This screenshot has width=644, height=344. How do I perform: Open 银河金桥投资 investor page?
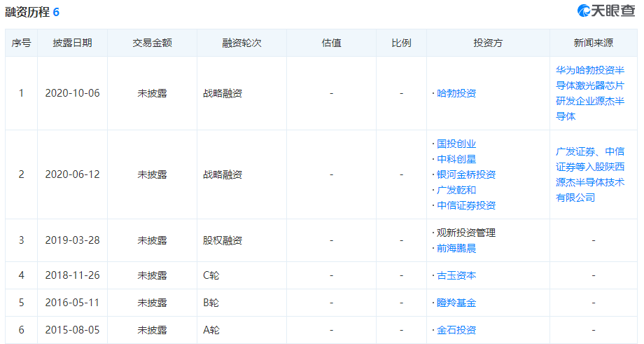point(465,174)
